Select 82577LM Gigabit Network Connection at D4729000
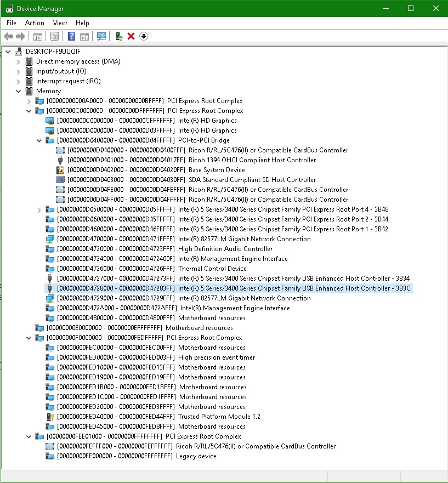The image size is (448, 483). point(184,298)
